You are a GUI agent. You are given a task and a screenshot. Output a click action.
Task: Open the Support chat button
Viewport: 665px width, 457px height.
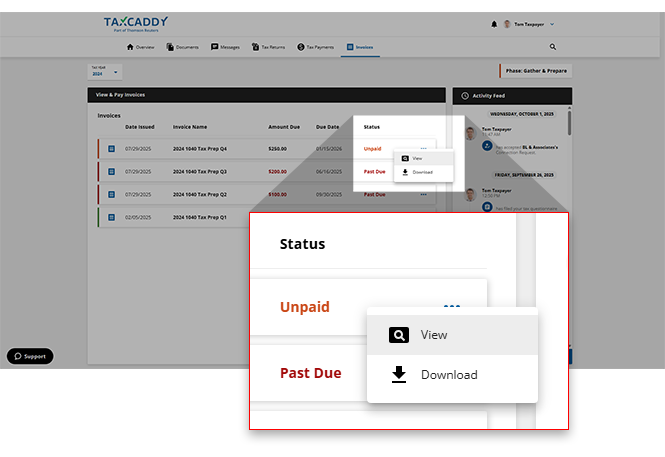tap(30, 356)
